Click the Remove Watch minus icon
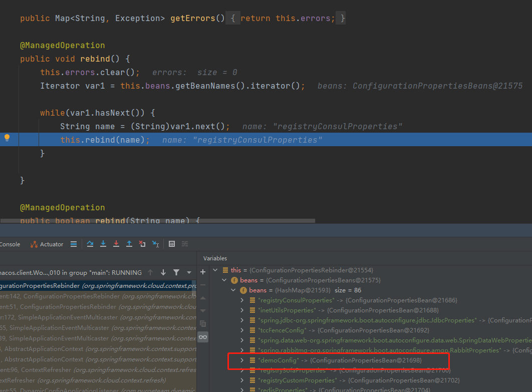This screenshot has height=392, width=532. click(203, 285)
